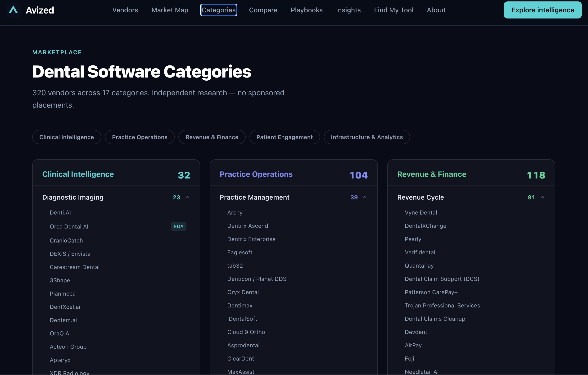
Task: Click the Revenue Cycle subcategory title
Action: pos(421,197)
